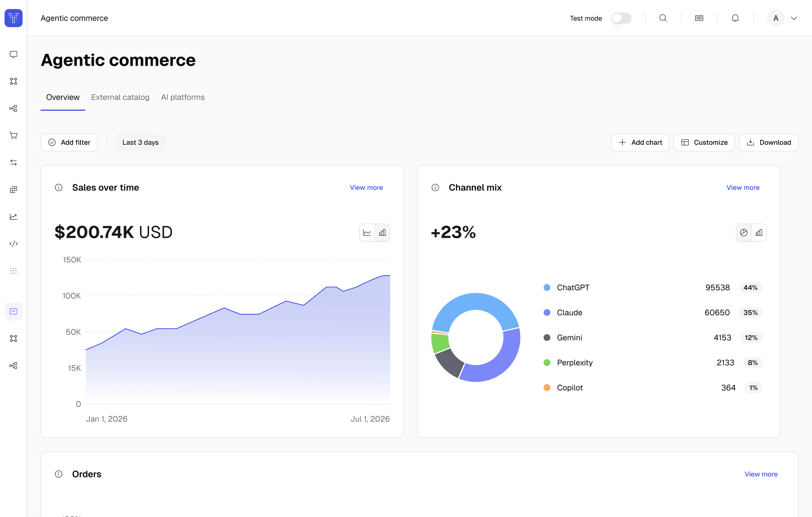Click the Copilot legend label
This screenshot has height=517, width=812.
point(570,388)
